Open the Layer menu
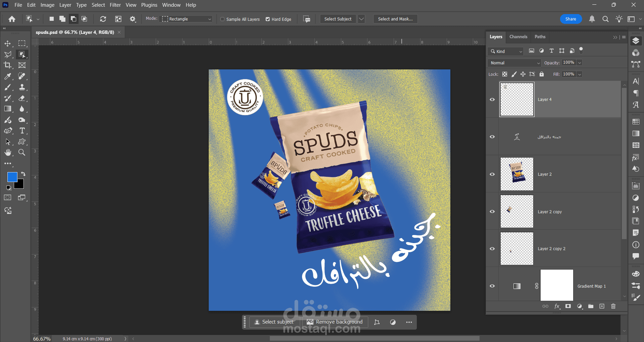Image resolution: width=644 pixels, height=342 pixels. (65, 5)
